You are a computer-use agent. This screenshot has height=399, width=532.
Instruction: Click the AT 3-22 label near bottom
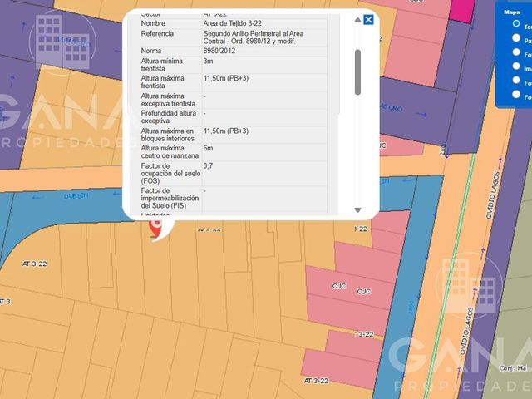pos(316,381)
